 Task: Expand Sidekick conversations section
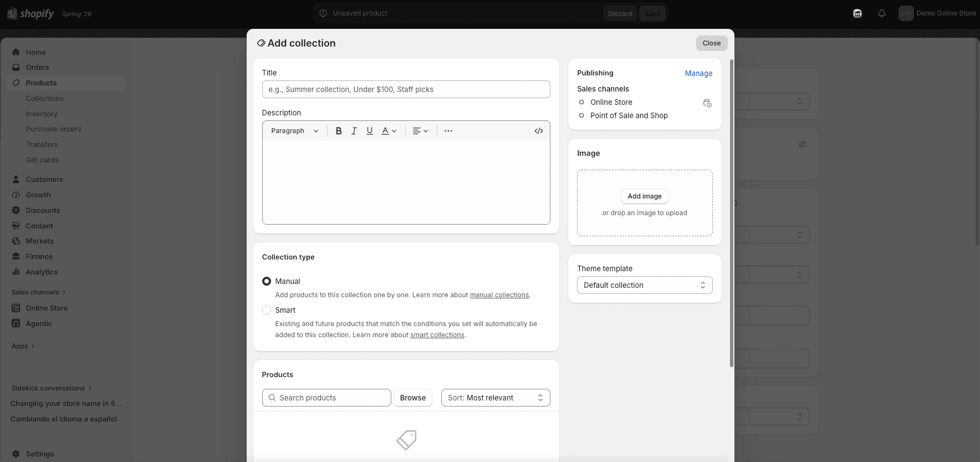tap(52, 388)
